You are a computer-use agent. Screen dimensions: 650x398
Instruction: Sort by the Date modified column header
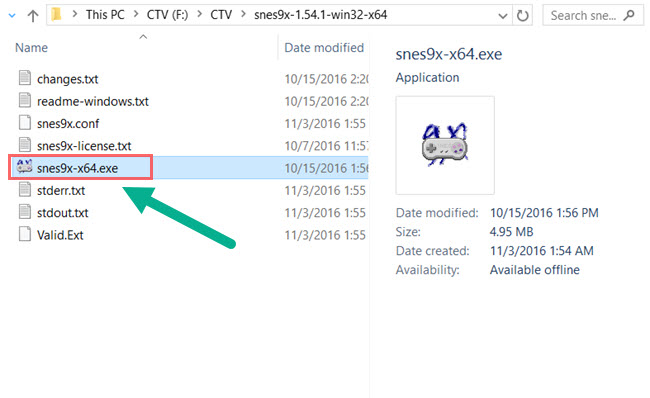[x=324, y=48]
